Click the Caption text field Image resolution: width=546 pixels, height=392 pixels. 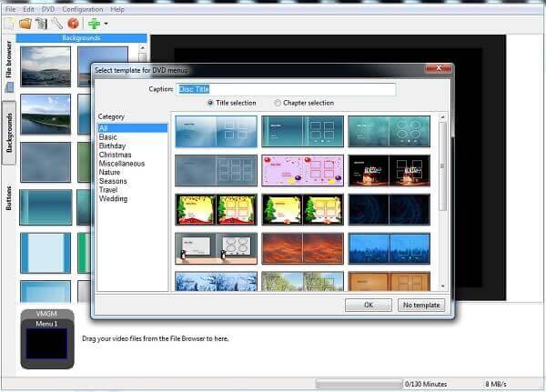pyautogui.click(x=286, y=89)
